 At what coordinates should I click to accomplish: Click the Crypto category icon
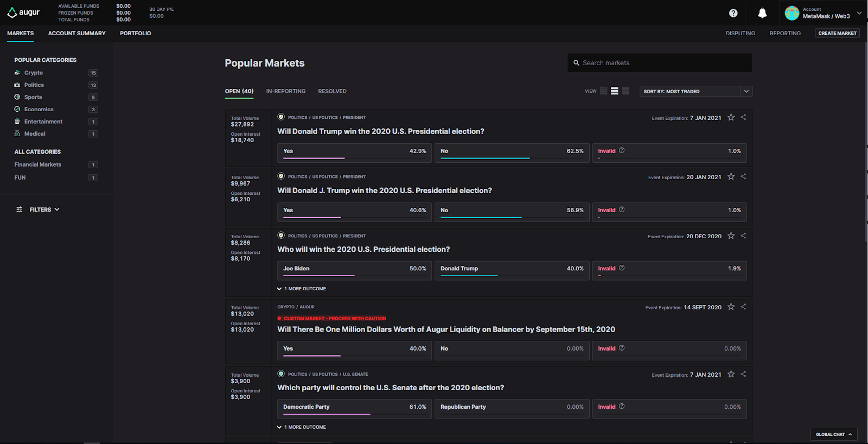coord(17,73)
